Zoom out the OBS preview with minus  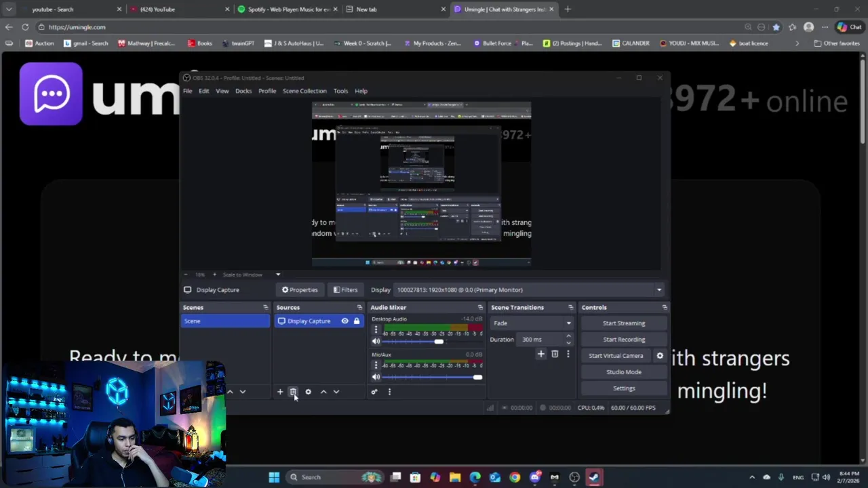[186, 274]
